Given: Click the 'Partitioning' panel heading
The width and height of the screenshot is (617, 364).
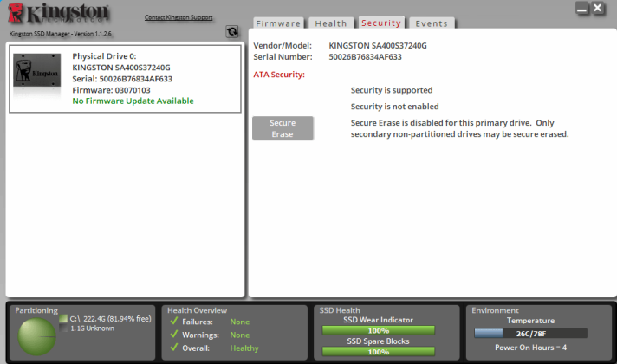Looking at the screenshot, I should (x=36, y=310).
